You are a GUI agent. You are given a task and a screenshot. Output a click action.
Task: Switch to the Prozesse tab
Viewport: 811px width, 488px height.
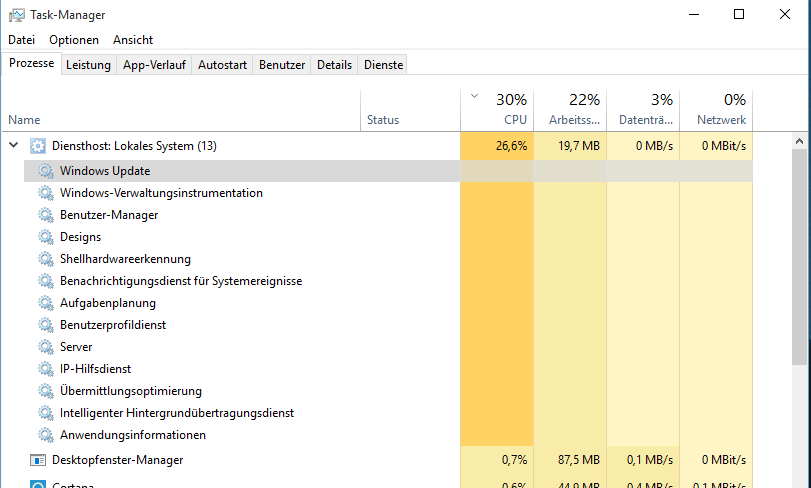pos(32,63)
